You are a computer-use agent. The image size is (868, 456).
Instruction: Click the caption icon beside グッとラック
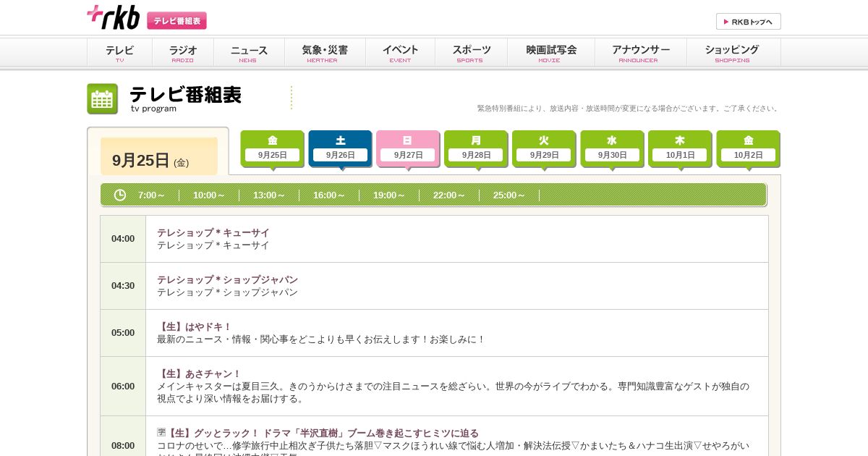coord(161,432)
